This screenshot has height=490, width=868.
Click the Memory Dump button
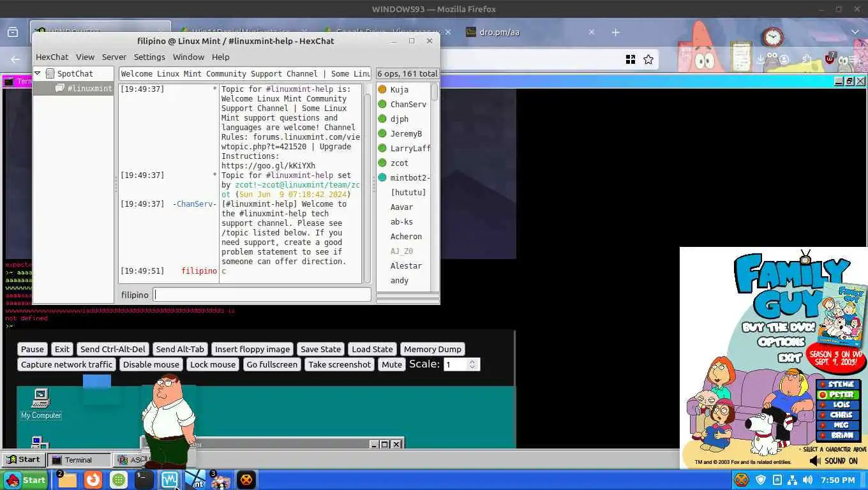pyautogui.click(x=432, y=349)
